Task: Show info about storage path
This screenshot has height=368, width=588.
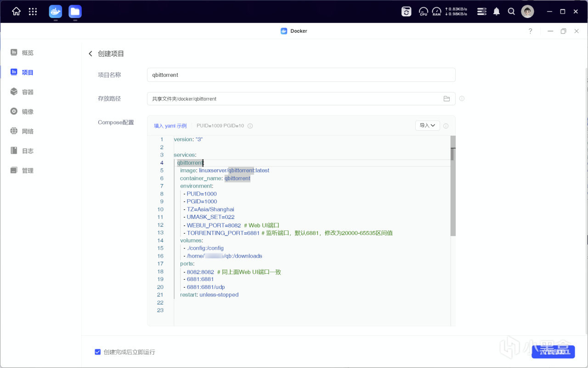Action: pos(462,98)
